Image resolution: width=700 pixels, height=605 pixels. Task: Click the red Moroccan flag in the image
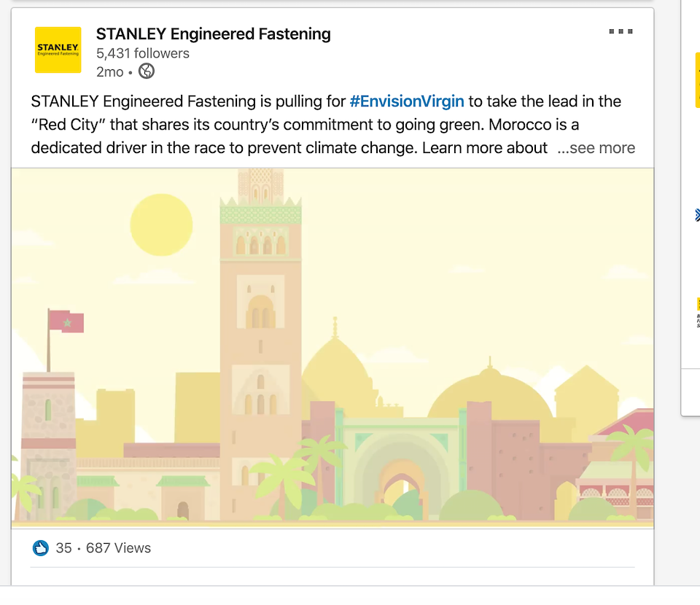point(66,321)
